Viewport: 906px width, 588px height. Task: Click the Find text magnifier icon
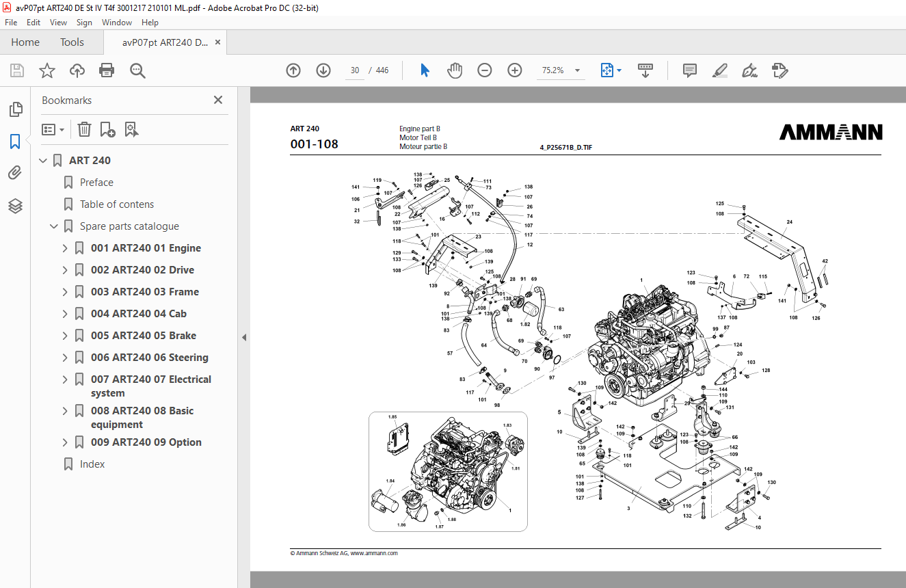click(x=138, y=70)
